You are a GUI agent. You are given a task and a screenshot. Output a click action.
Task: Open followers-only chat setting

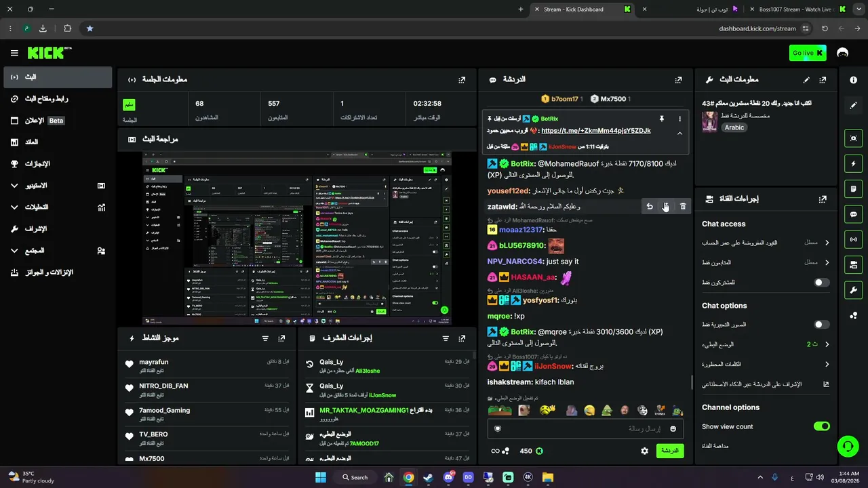click(766, 262)
